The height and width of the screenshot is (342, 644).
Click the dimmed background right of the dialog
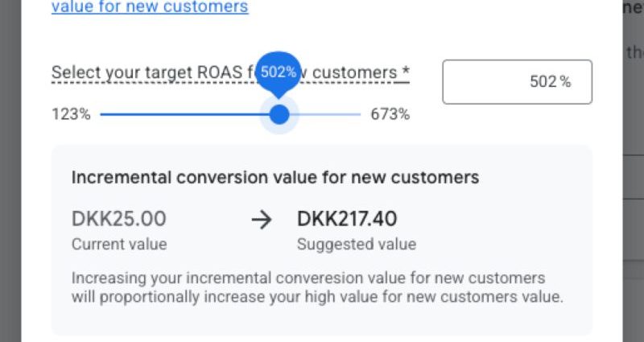pyautogui.click(x=633, y=201)
